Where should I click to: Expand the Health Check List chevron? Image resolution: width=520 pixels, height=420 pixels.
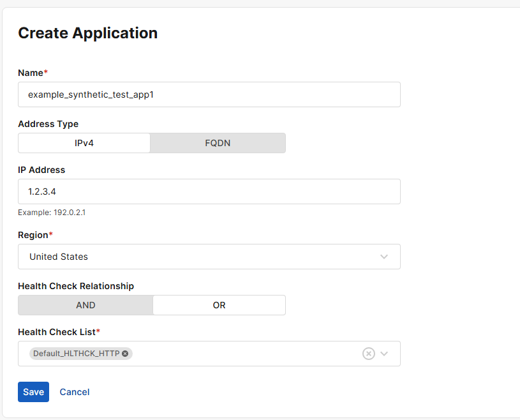384,354
